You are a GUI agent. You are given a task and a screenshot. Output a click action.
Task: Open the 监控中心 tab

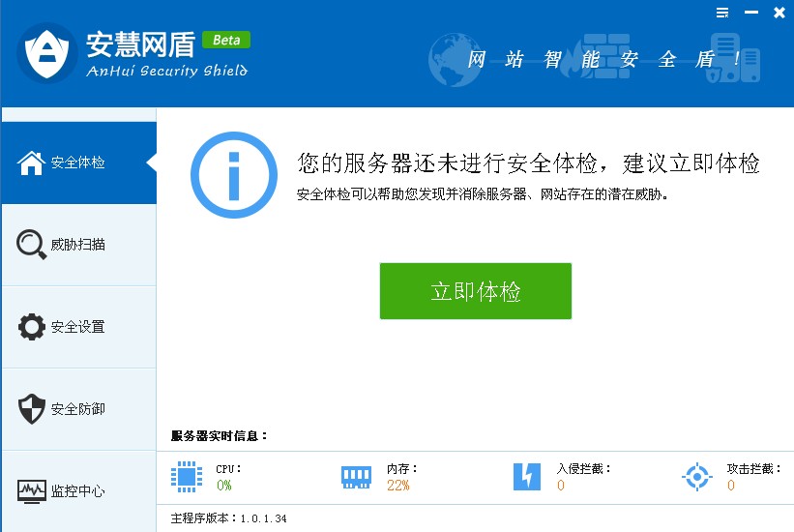coord(79,491)
